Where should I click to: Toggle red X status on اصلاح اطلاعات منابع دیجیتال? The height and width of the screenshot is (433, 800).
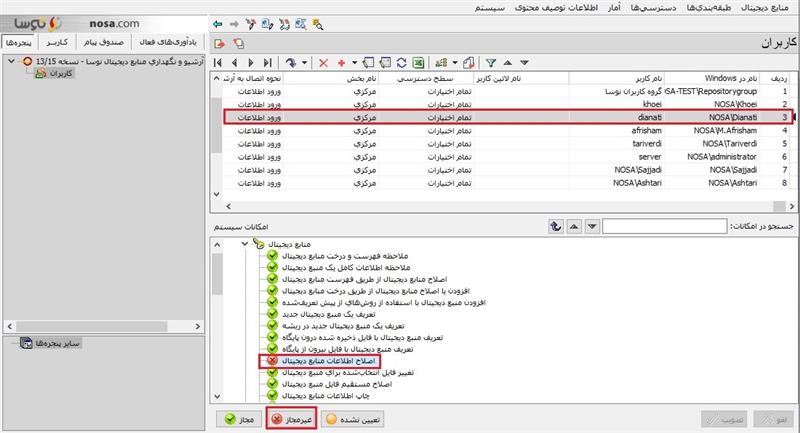point(271,360)
